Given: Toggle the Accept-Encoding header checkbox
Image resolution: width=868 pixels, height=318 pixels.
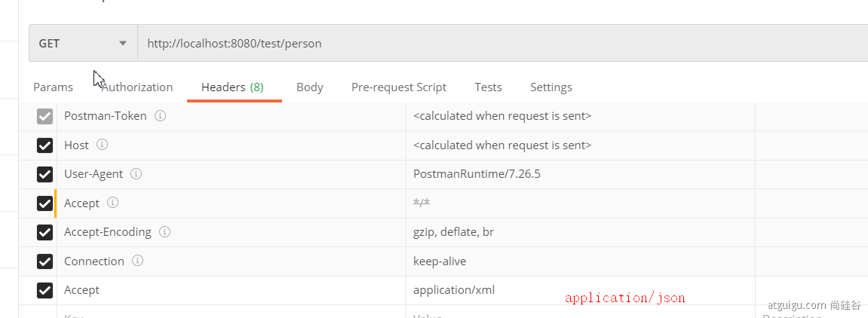Looking at the screenshot, I should coord(45,232).
